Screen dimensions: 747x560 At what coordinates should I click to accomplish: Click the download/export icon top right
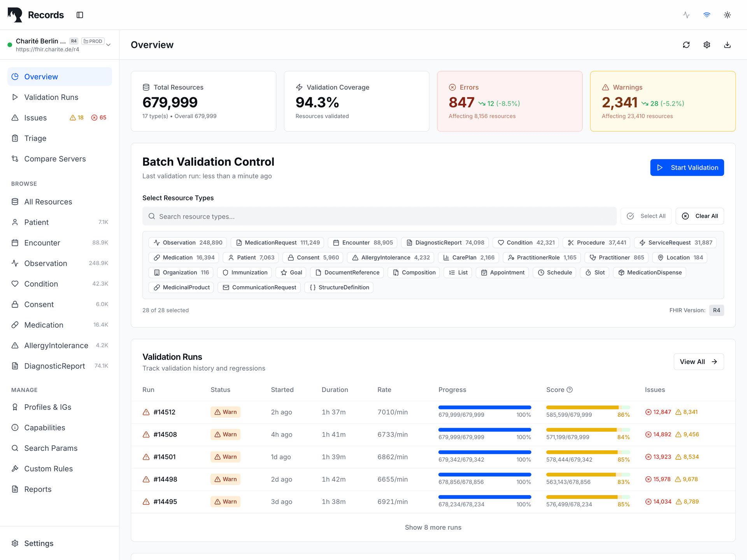[727, 45]
